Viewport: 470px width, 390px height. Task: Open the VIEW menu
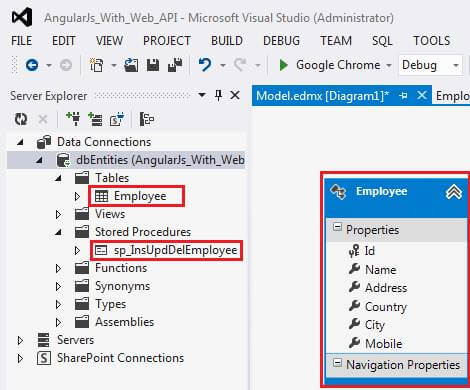coord(109,41)
